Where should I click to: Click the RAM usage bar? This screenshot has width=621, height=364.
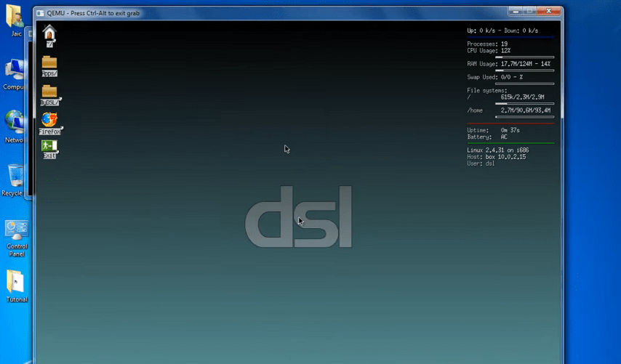(x=524, y=70)
